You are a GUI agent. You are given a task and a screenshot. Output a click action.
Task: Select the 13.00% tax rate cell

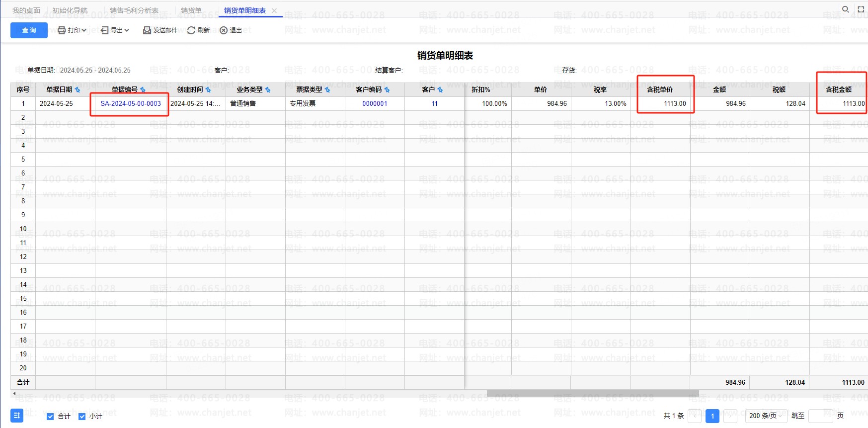[601, 103]
